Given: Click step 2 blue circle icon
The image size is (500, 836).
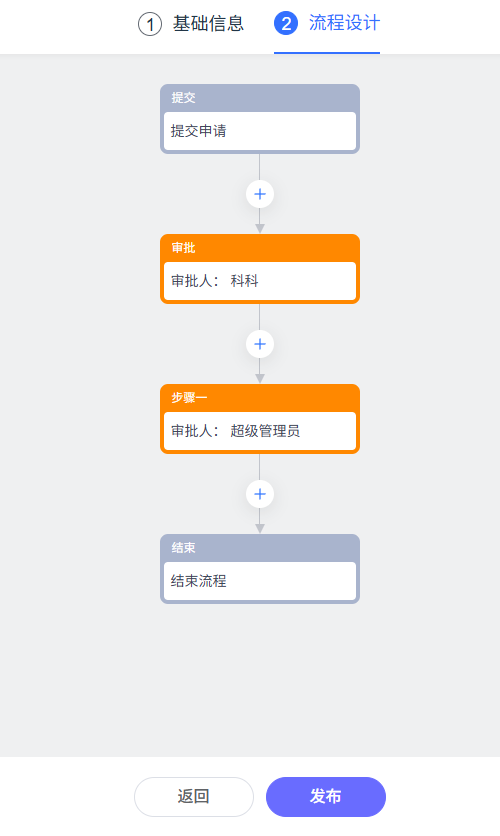Looking at the screenshot, I should [x=286, y=24].
